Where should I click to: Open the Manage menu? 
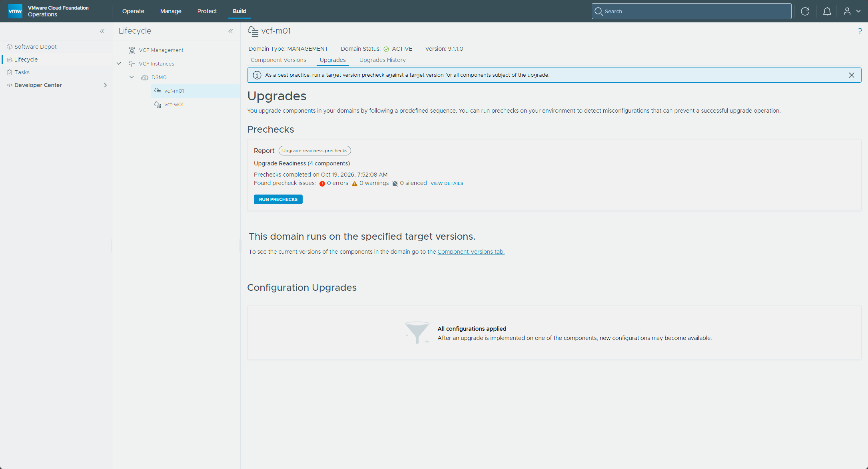(x=171, y=11)
